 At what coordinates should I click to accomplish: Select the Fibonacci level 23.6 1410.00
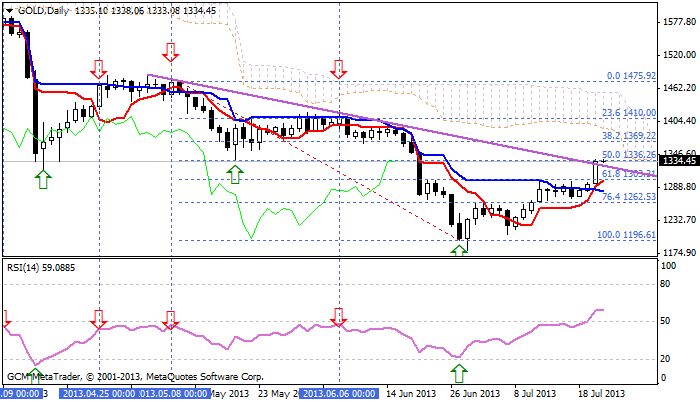tap(629, 113)
